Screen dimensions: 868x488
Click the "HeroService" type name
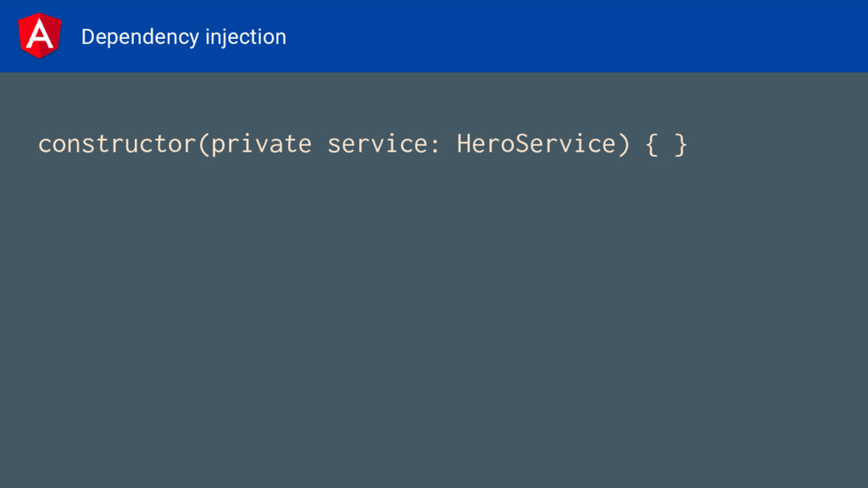tap(536, 144)
